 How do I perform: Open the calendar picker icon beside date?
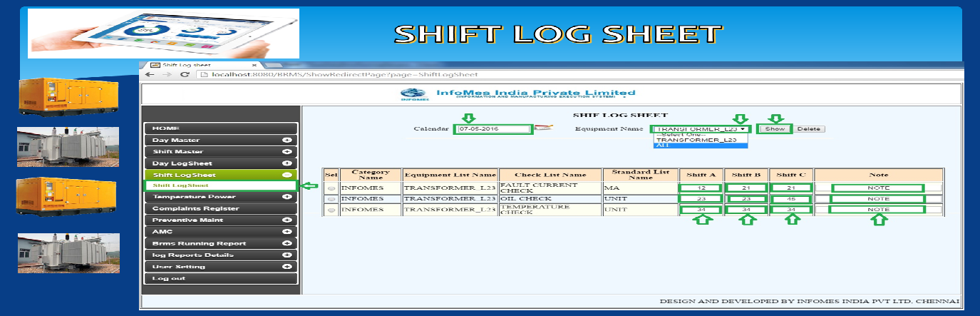(x=543, y=129)
